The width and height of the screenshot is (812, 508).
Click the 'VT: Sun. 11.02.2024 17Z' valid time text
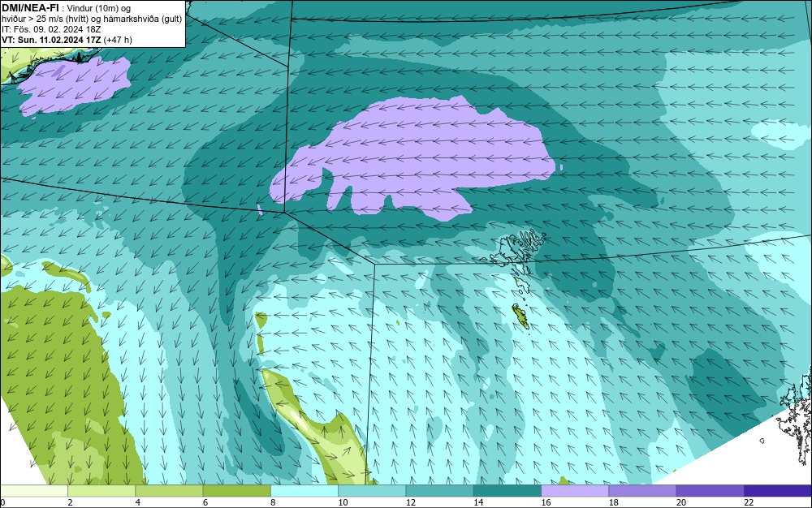tap(51, 40)
